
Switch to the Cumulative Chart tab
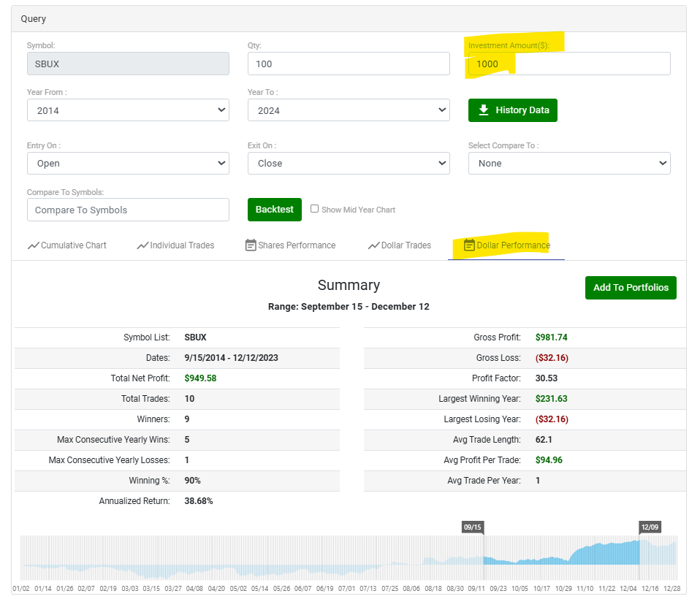pyautogui.click(x=67, y=245)
